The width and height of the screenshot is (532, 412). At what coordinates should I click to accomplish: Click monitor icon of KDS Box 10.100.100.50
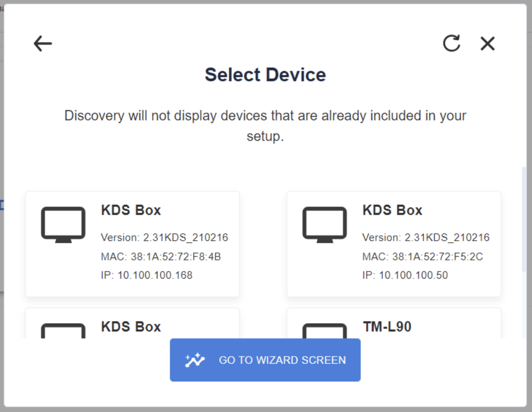[x=325, y=225]
